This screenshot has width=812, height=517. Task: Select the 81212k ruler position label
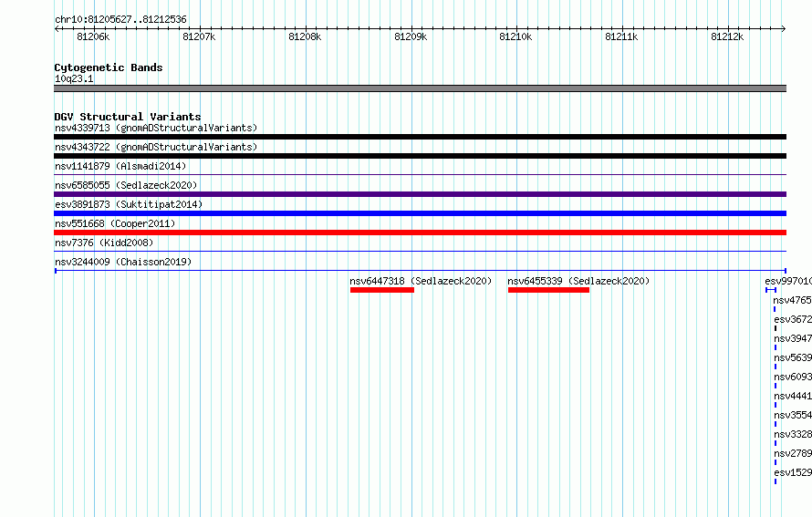(x=727, y=36)
